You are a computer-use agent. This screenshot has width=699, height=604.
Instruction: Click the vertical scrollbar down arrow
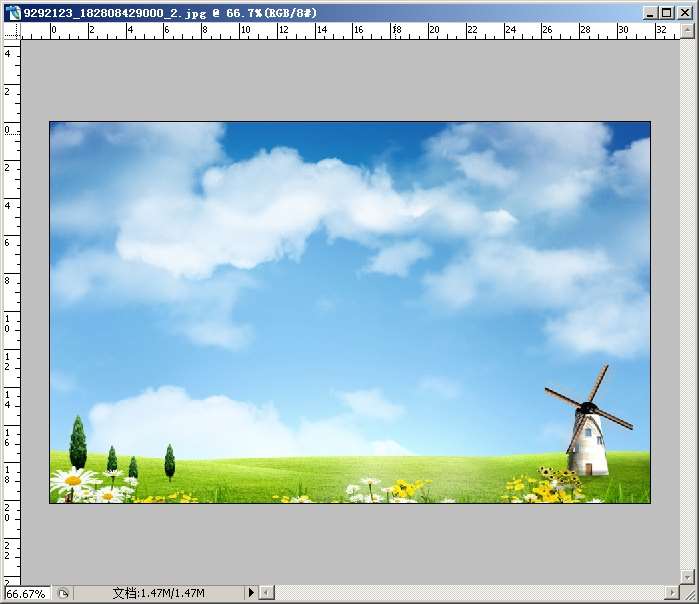pos(686,577)
